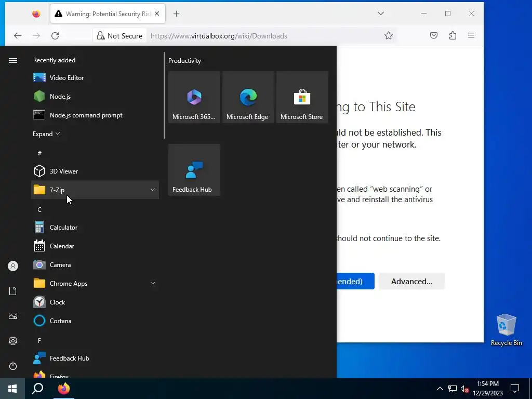Open Firefox View pinned button
This screenshot has height=399, width=532.
click(36, 14)
